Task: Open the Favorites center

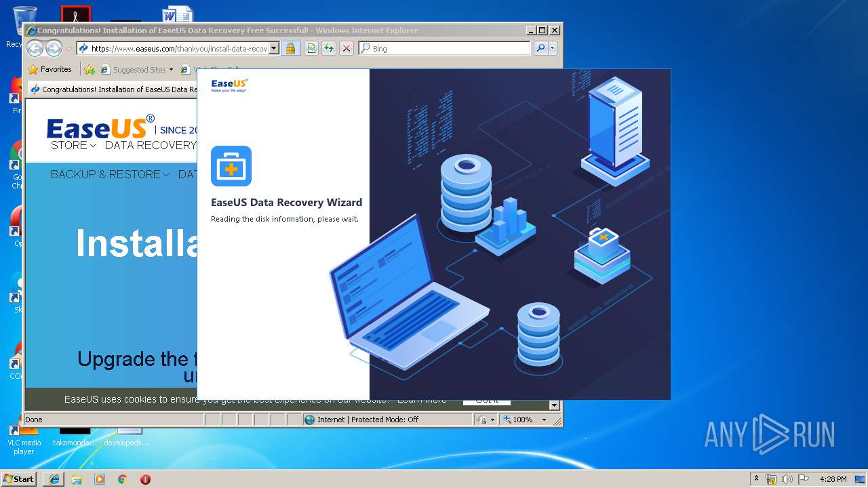Action: 50,69
